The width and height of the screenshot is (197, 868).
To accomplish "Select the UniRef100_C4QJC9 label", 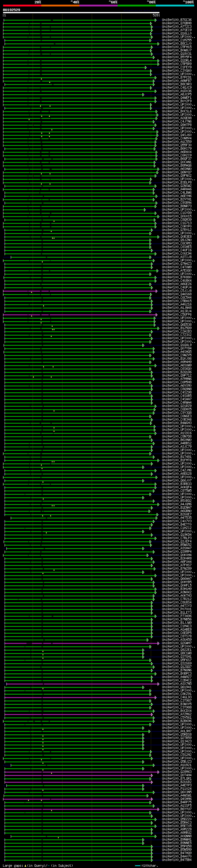I will 177,88.
